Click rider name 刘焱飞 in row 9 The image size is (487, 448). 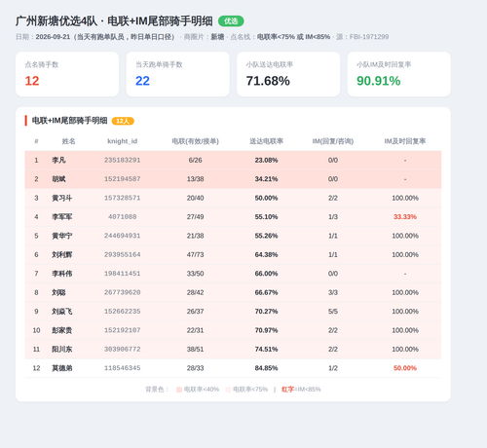click(x=62, y=312)
